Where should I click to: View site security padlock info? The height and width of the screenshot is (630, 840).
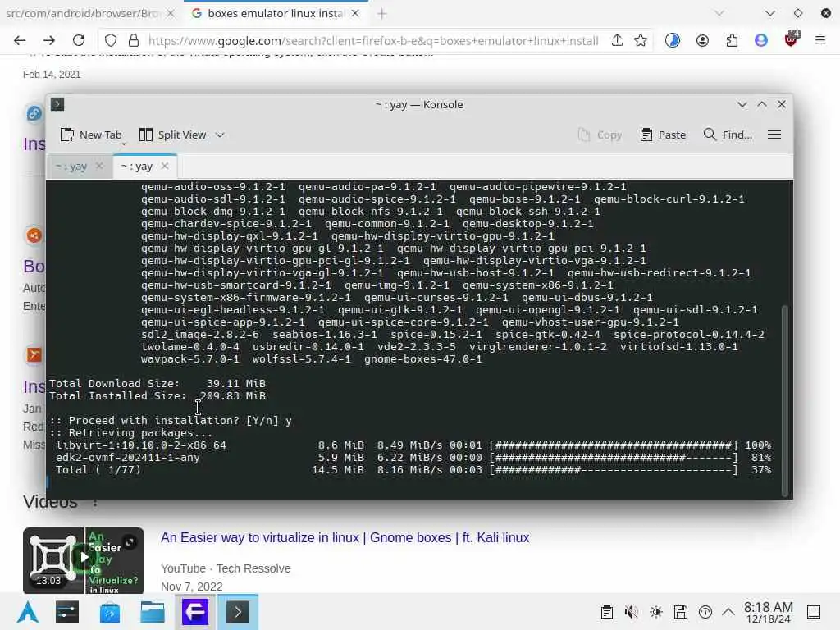point(134,40)
